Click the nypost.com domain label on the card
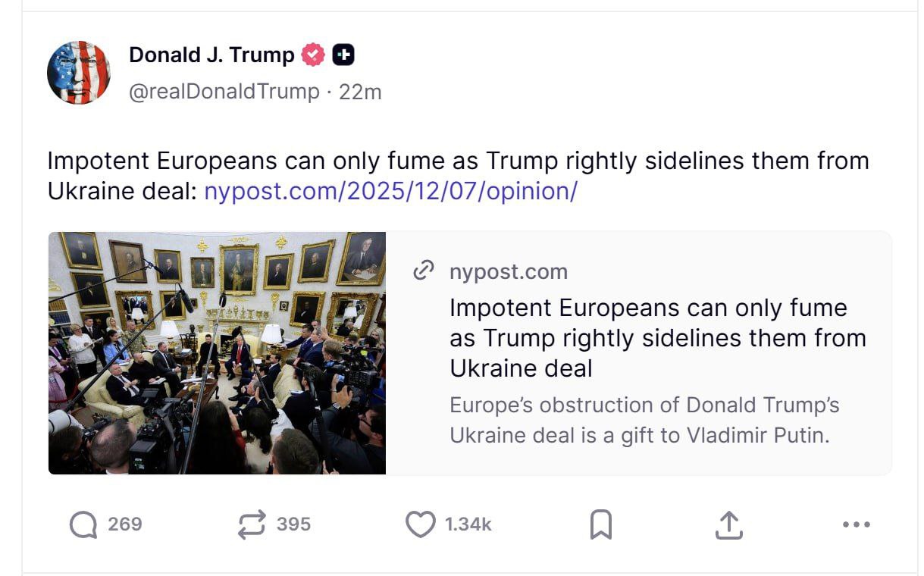The image size is (924, 576). [509, 271]
